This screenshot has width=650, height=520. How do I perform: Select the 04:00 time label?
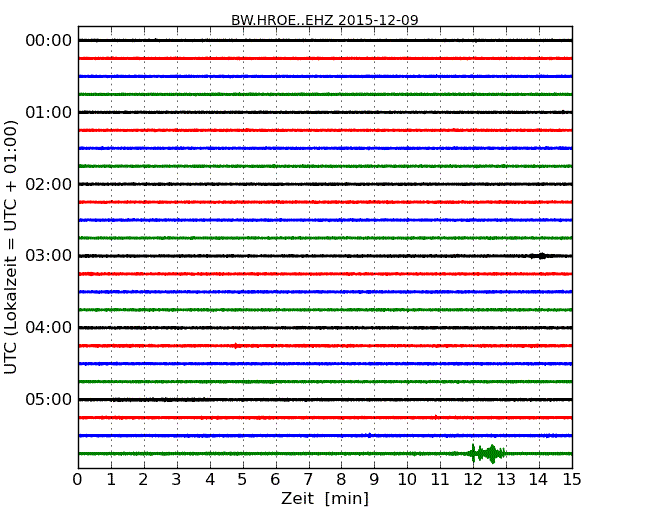pos(49,328)
